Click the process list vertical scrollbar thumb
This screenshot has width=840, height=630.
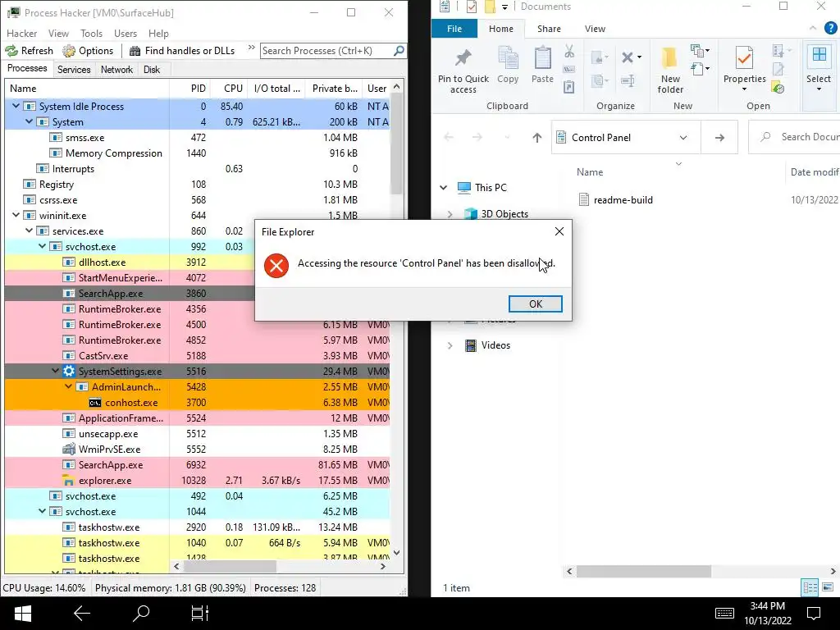(396, 144)
